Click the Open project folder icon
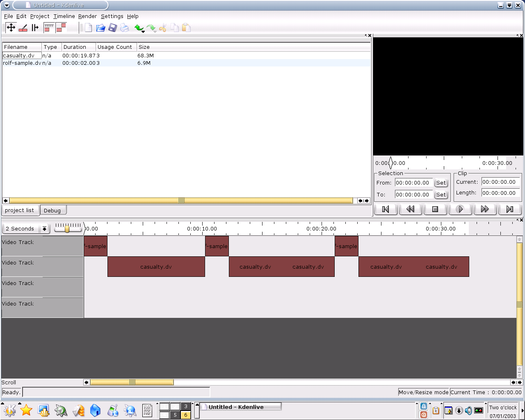525x420 pixels. (x=100, y=28)
